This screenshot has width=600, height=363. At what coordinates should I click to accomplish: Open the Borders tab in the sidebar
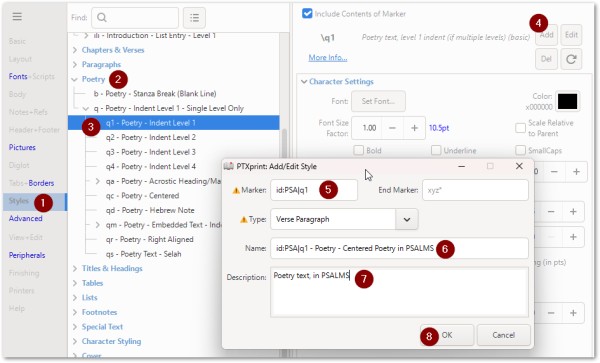pyautogui.click(x=41, y=183)
